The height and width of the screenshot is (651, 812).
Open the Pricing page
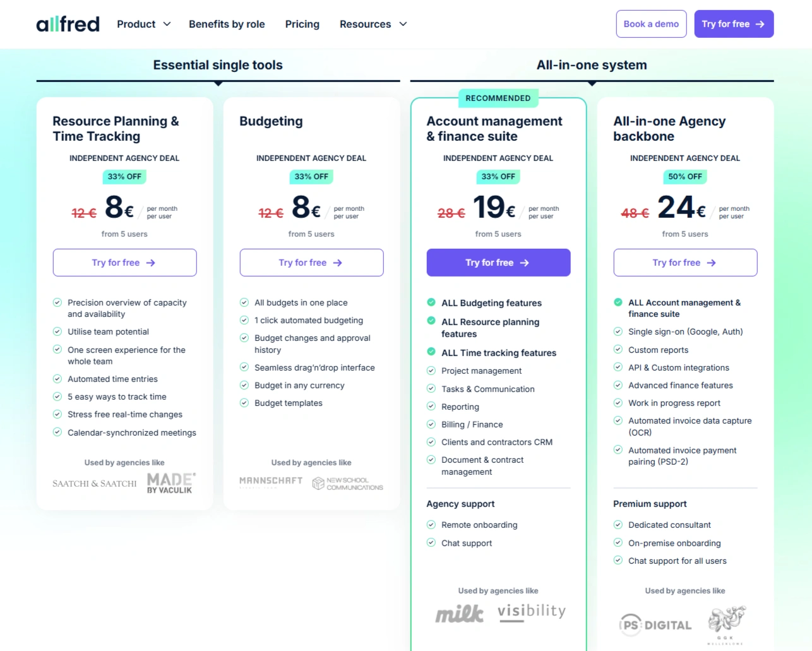pyautogui.click(x=302, y=24)
